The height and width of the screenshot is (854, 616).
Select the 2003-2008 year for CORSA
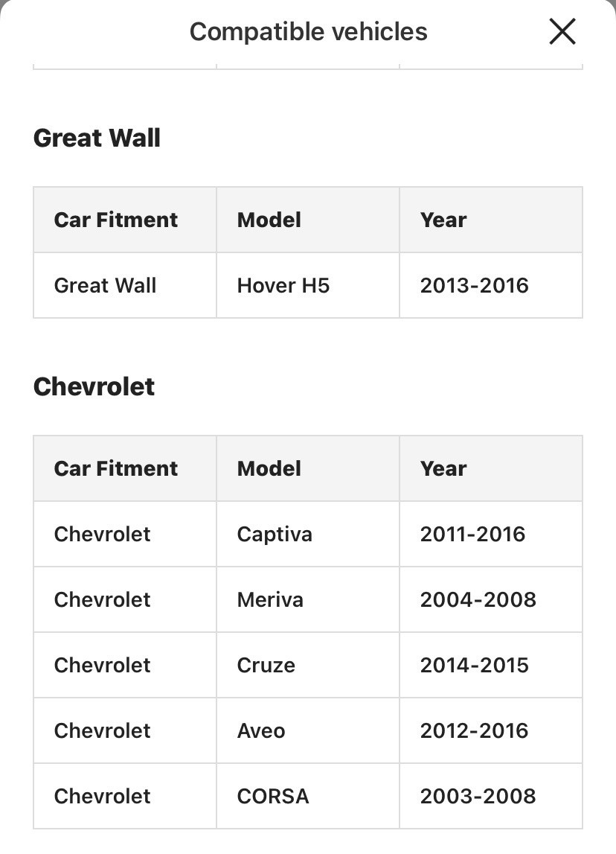[478, 797]
